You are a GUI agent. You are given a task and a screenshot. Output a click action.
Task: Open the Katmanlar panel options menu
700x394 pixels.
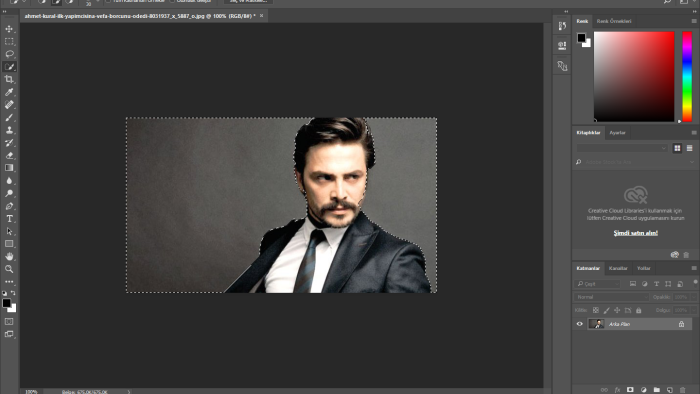click(x=694, y=268)
